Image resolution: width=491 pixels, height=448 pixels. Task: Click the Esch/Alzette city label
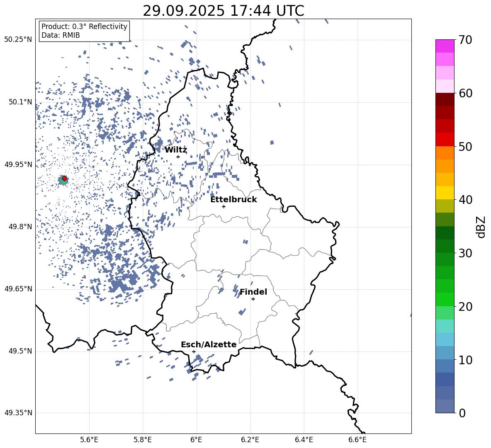tap(209, 345)
